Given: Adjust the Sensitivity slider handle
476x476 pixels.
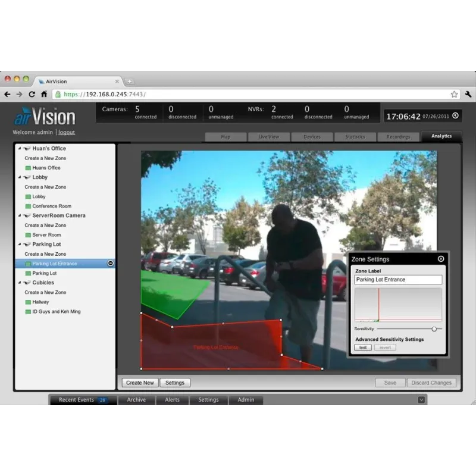Looking at the screenshot, I should (434, 328).
